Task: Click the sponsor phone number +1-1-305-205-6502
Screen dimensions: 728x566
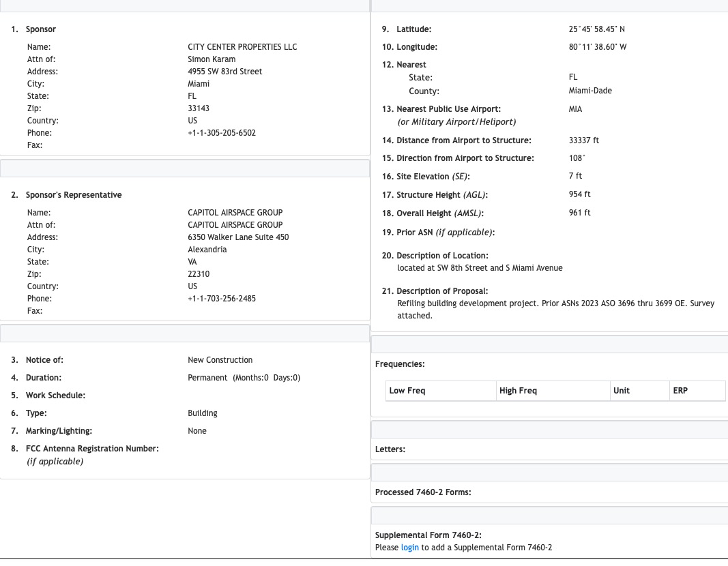Action: (222, 133)
